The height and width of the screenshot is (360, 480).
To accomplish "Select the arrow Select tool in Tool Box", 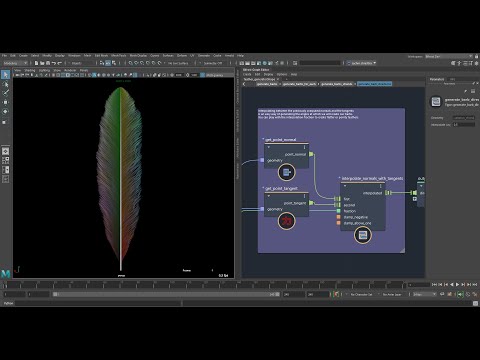I will [5, 74].
